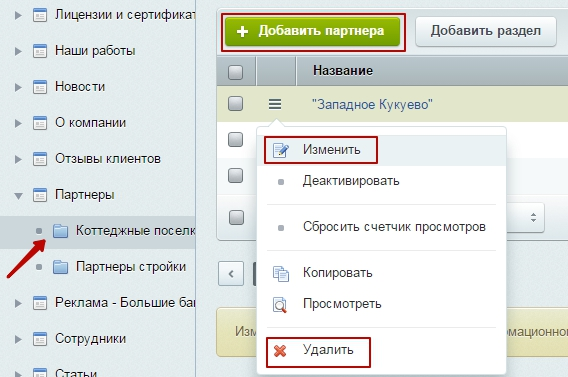Check the box for "Западное Кукуево" row
568x377 pixels.
(x=235, y=104)
